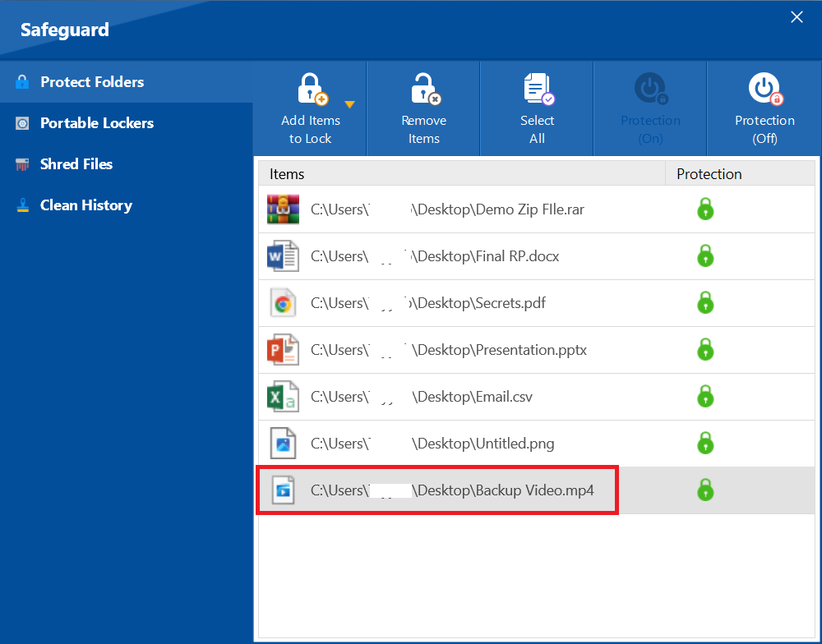Click the Protection column header
Image resolution: width=822 pixels, height=644 pixels.
[709, 174]
